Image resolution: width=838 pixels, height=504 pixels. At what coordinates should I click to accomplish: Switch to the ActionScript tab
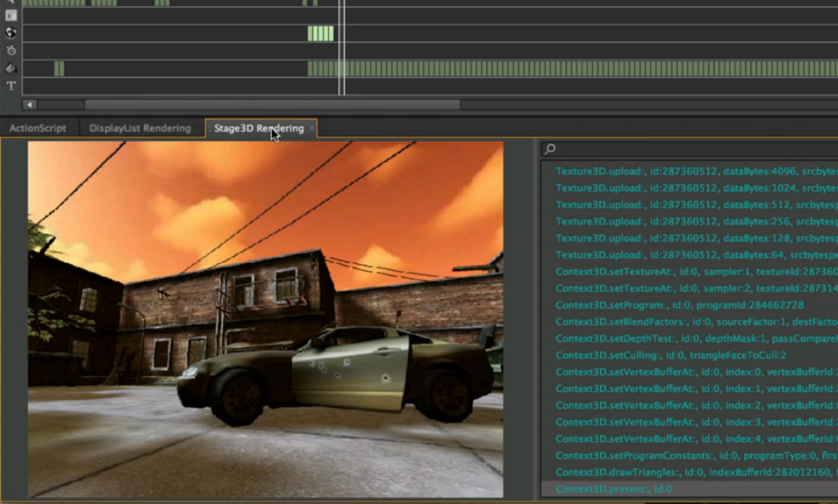click(38, 128)
